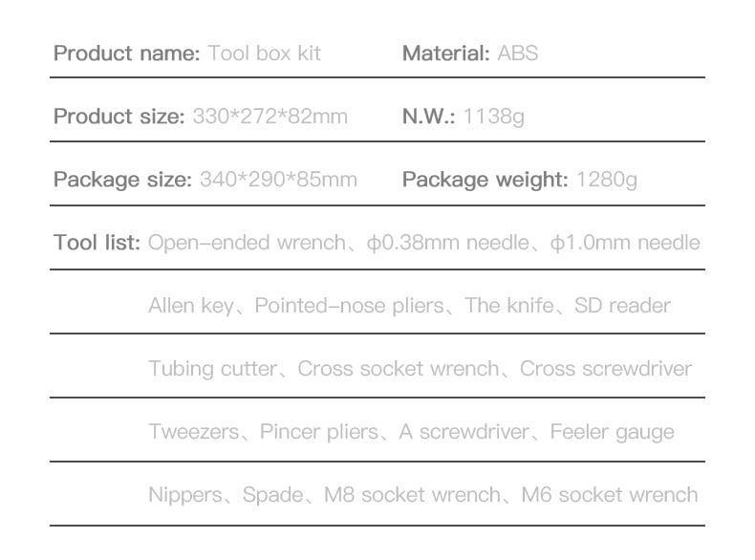This screenshot has height=560, width=755.
Task: Click the "Product name:" label
Action: [127, 53]
